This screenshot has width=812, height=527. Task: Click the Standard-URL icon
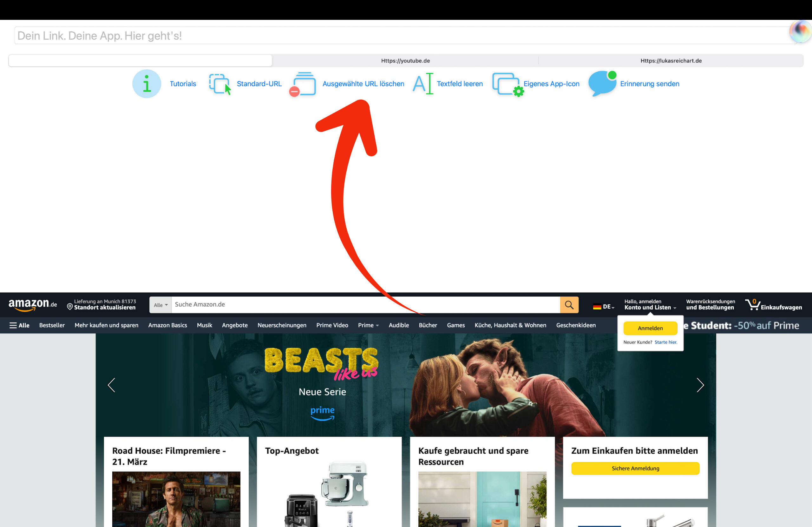[219, 84]
